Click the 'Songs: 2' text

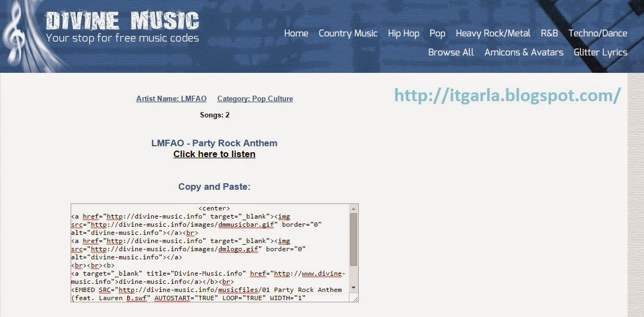coord(214,115)
